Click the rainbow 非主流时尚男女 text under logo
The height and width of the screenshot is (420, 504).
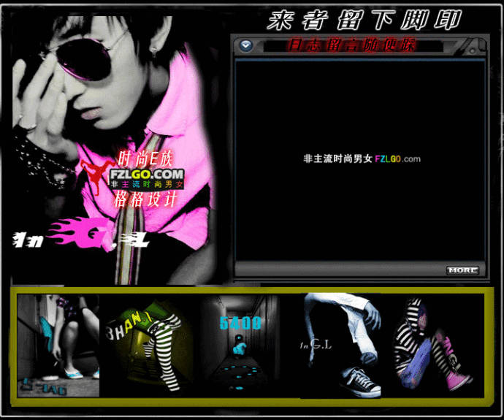coord(147,185)
